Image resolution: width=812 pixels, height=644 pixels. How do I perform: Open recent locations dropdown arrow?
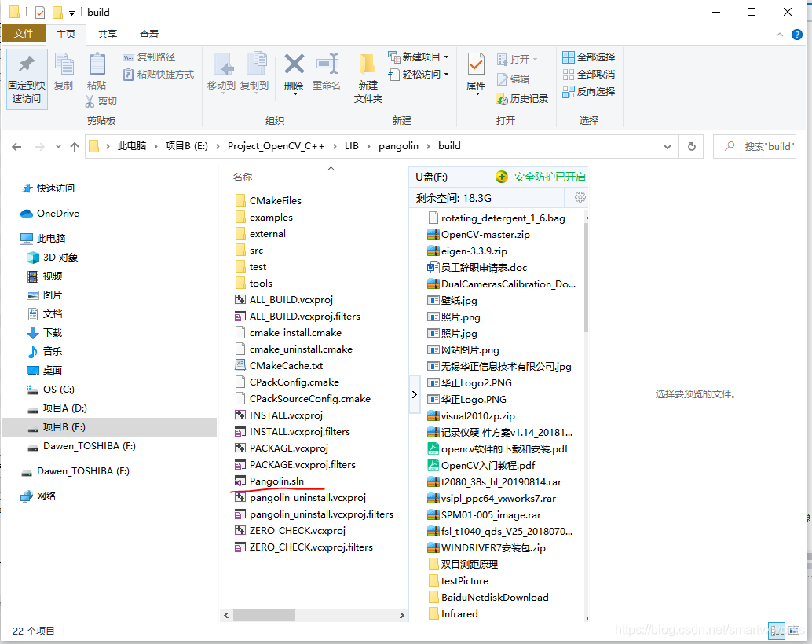click(59, 147)
